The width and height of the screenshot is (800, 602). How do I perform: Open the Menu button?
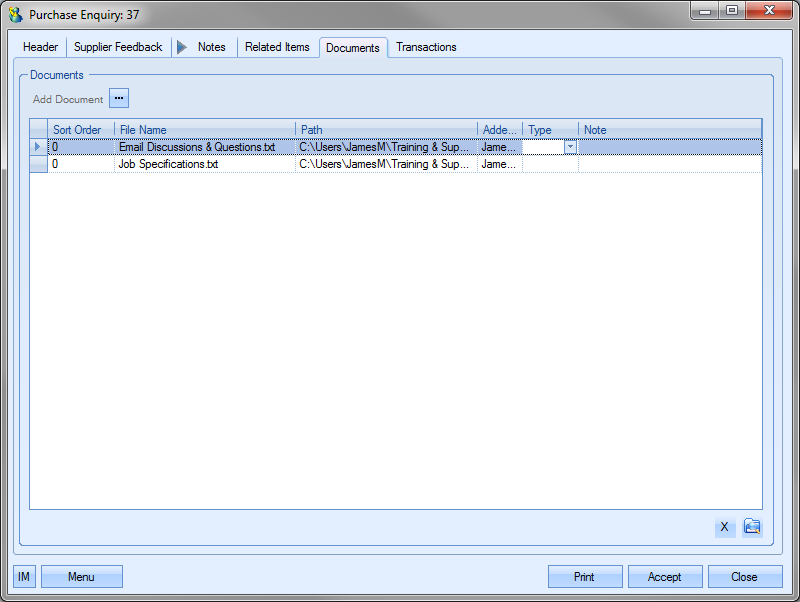82,576
